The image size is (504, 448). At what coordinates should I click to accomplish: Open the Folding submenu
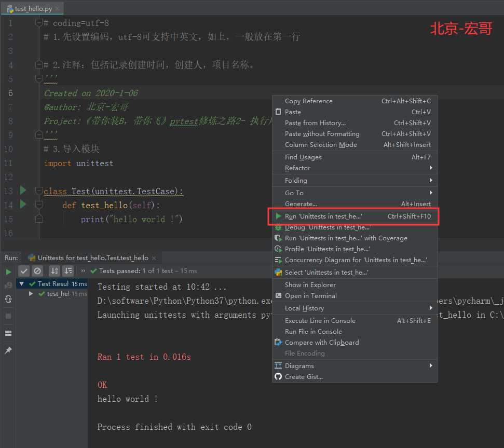355,180
